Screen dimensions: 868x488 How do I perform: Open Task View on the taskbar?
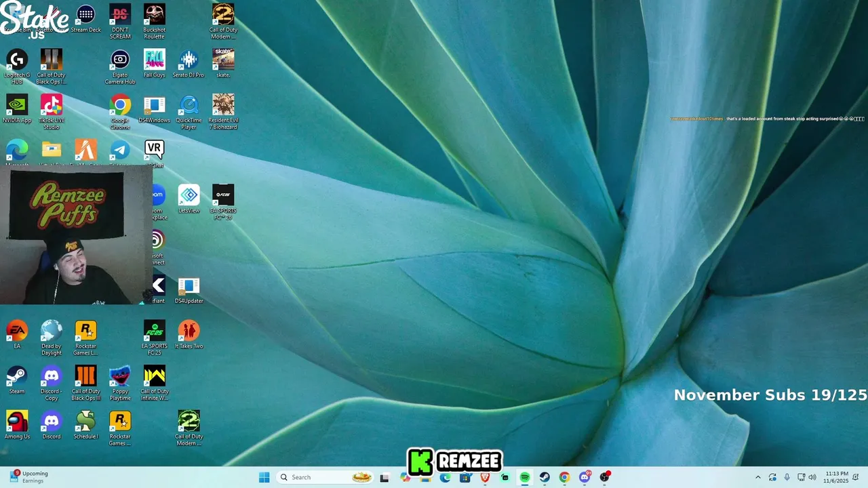point(384,477)
